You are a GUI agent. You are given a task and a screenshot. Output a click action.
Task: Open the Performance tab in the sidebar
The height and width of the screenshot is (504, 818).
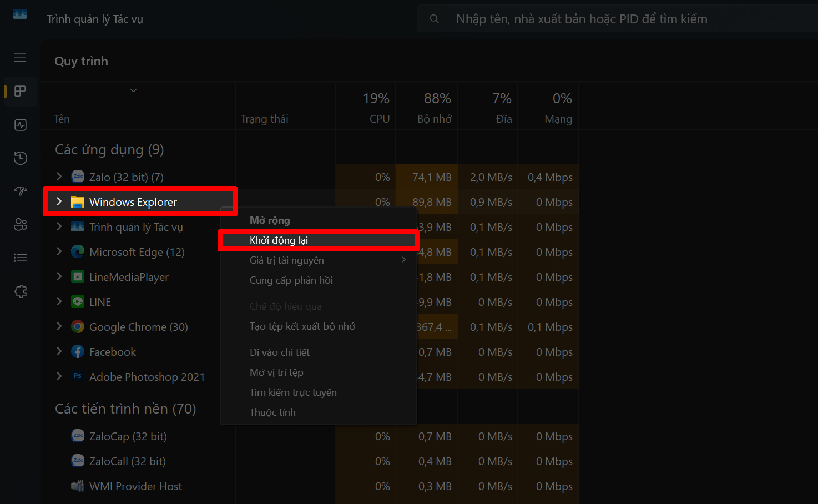21,125
